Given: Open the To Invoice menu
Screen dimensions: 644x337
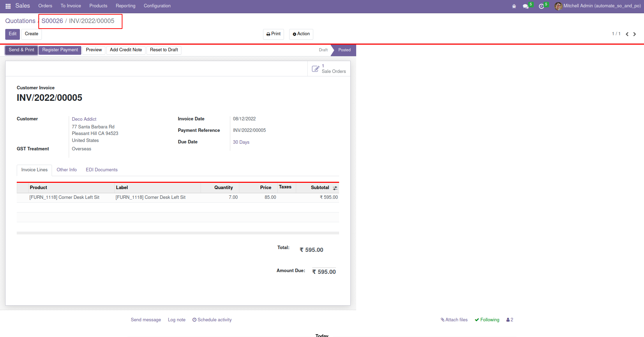Looking at the screenshot, I should click(71, 6).
